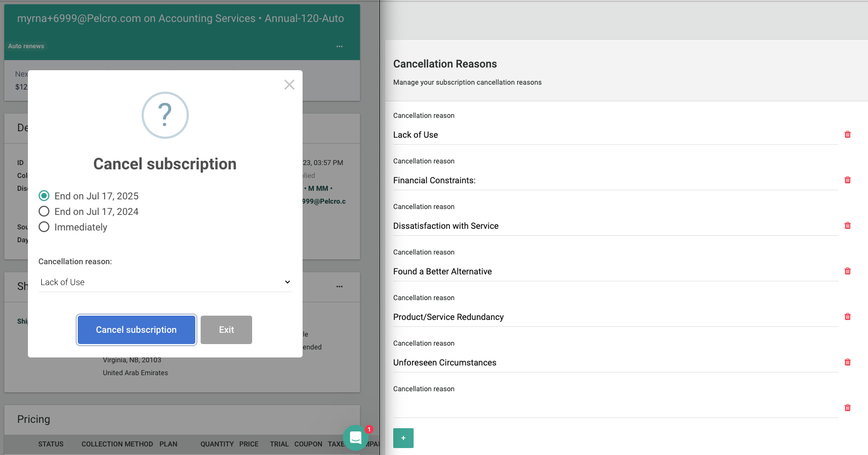
Task: Edit Found a Better Alternative field
Action: pyautogui.click(x=615, y=272)
